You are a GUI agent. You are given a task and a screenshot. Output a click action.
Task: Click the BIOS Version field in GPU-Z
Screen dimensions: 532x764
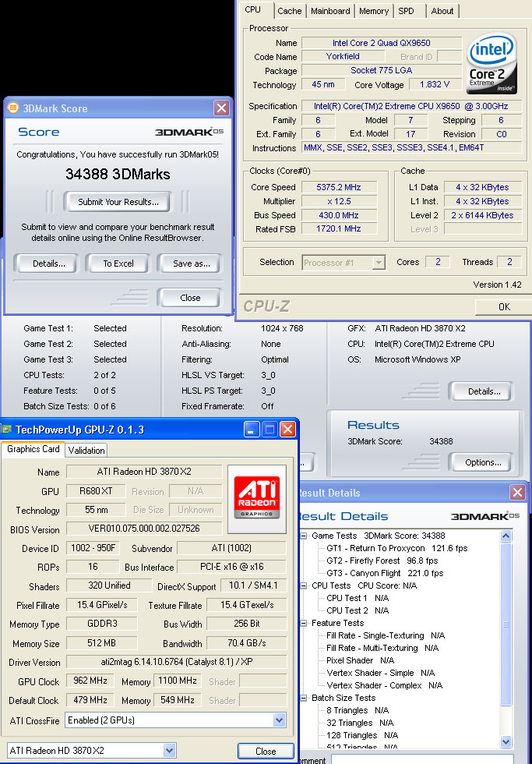144,529
